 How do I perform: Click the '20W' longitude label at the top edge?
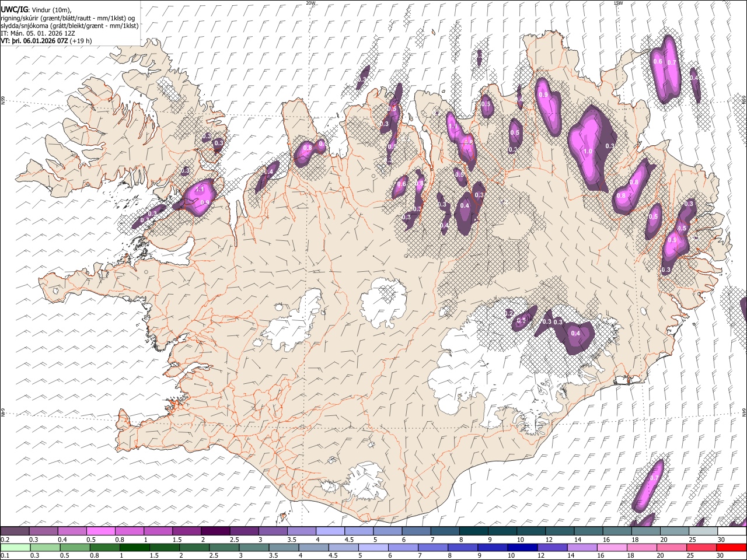pos(310,3)
